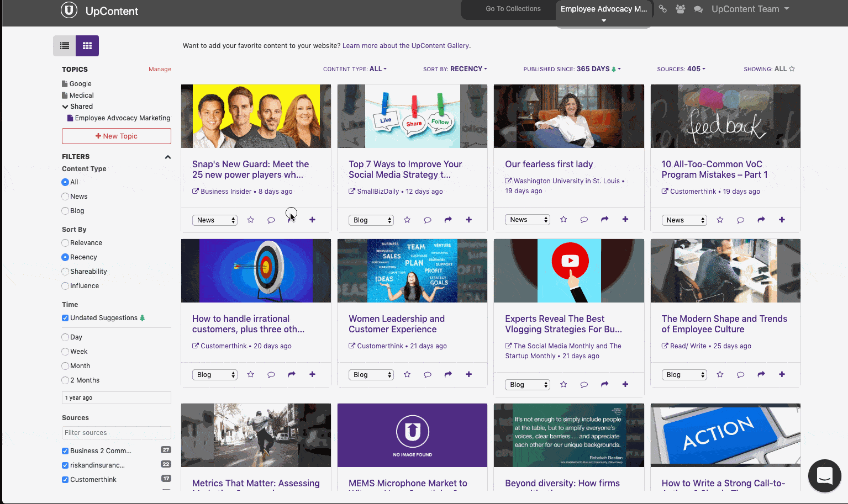Add the Experts Reveal Vlogging article to collection

coord(625,384)
